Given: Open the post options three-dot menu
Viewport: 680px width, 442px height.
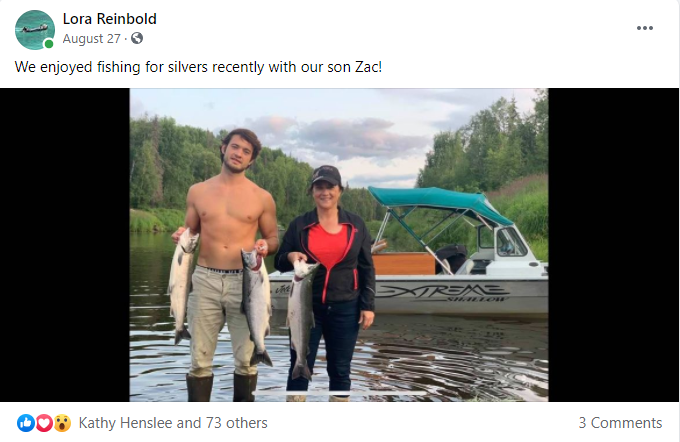Looking at the screenshot, I should coord(644,28).
